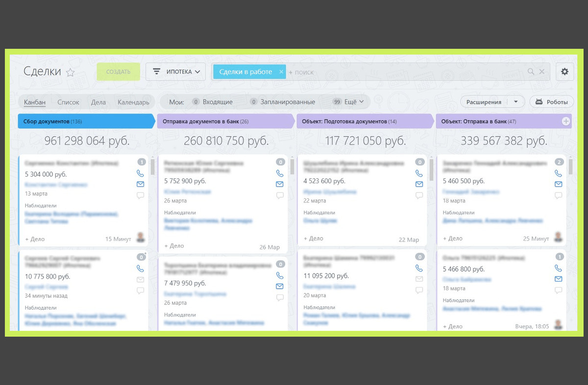This screenshot has height=385, width=588.
Task: Open settings gear next to search bar
Action: click(565, 72)
